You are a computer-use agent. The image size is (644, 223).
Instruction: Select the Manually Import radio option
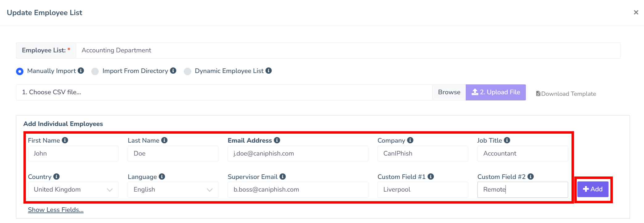[20, 71]
